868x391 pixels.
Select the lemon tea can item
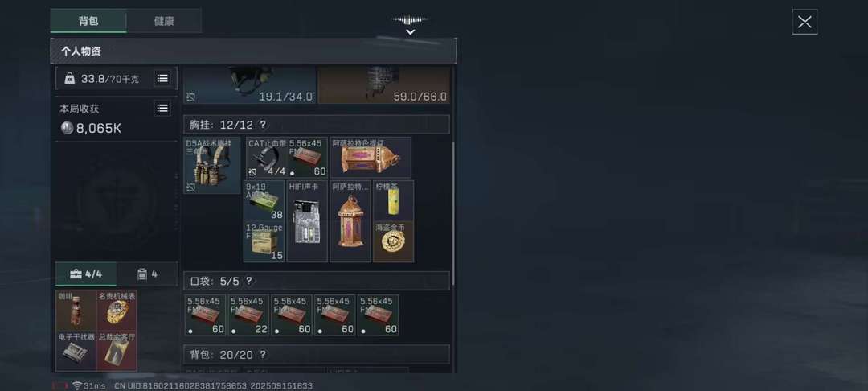click(393, 200)
